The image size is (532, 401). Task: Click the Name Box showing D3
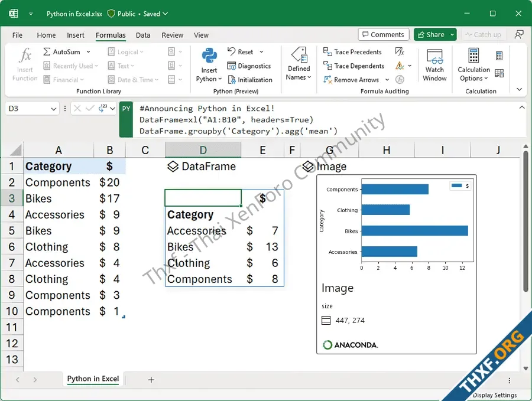33,109
